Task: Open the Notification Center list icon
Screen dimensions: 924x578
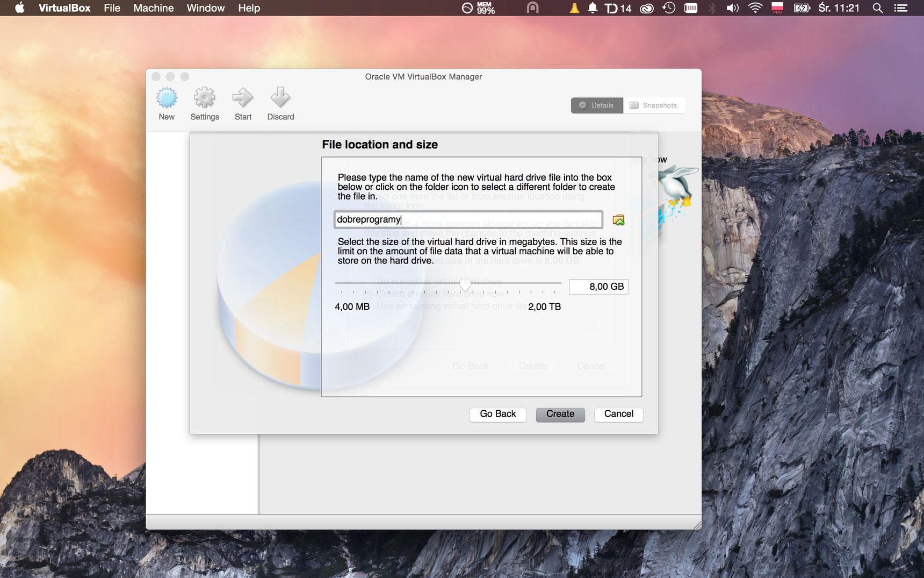Action: pyautogui.click(x=900, y=8)
